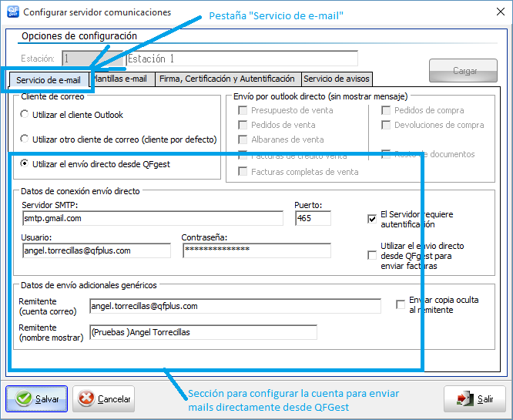
Task: Check 'Facturas completas de venta' checkbox
Action: click(243, 171)
